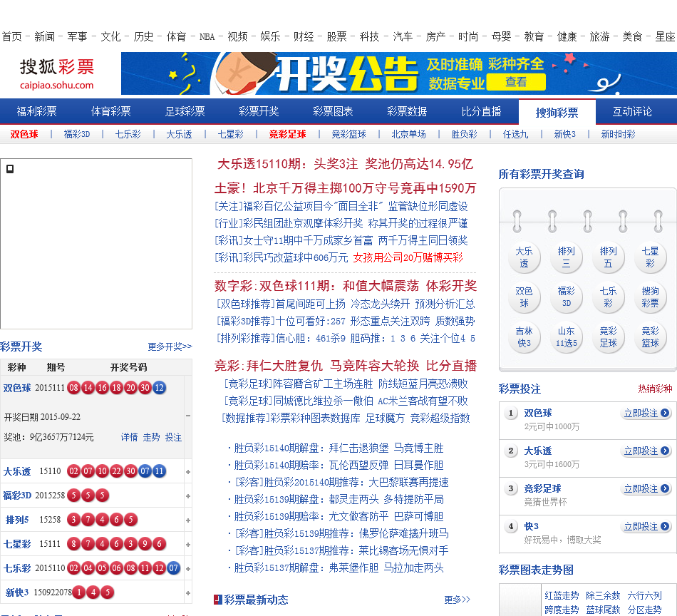This screenshot has width=677, height=616.
Task: Open 更多>> link next to 彩票最新动态
Action: click(458, 600)
